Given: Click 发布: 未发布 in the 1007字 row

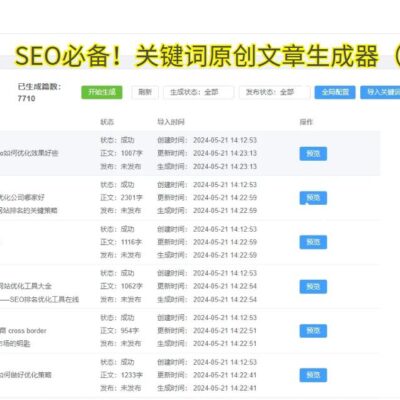Looking at the screenshot, I should pyautogui.click(x=121, y=166).
